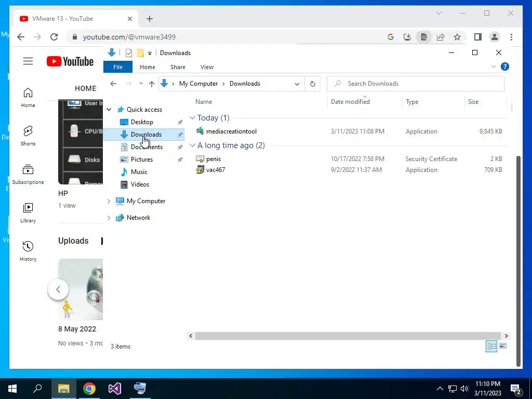
Task: Click the horizontal scrollbar right arrow
Action: pos(506,336)
